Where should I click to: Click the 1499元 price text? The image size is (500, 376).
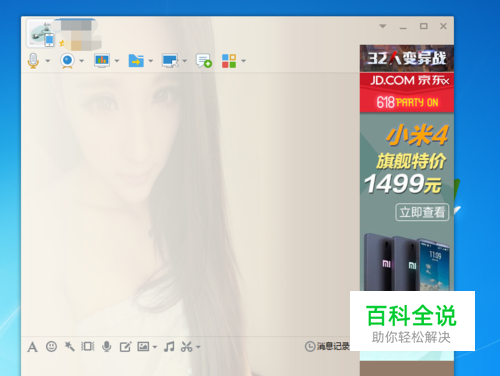pyautogui.click(x=403, y=184)
